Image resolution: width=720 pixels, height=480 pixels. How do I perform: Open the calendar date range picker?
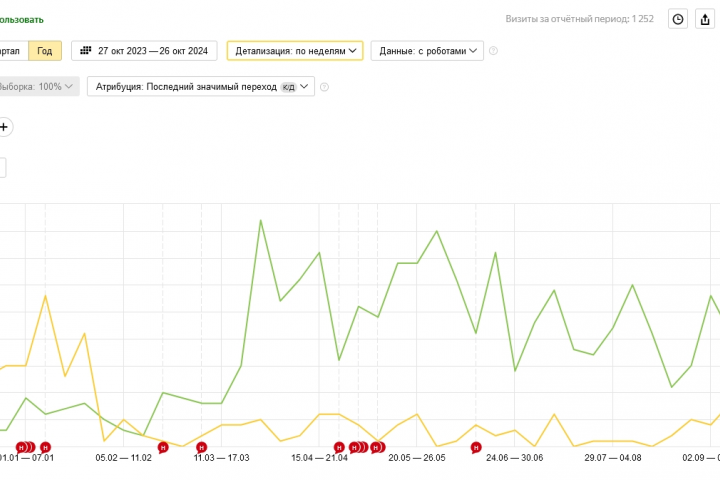[145, 51]
